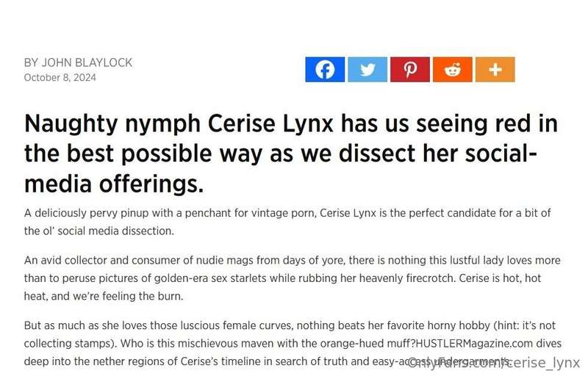Select the name Cerise Lynx in headline
Viewport: 588px width, 379px height.
(x=270, y=123)
